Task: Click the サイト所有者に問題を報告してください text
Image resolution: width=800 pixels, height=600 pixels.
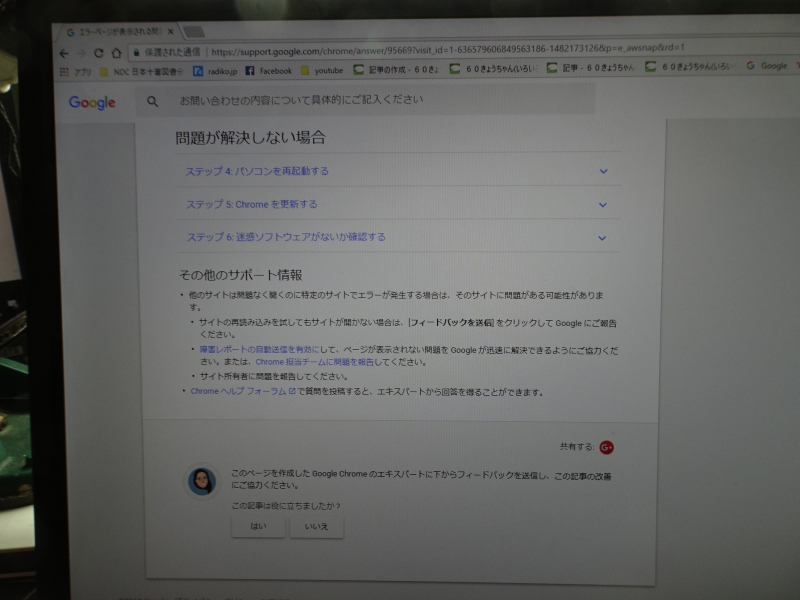Action: 274,377
